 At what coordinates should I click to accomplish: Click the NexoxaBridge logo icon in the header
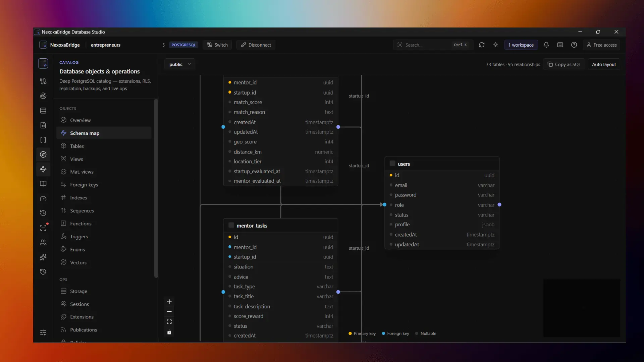[x=43, y=45]
